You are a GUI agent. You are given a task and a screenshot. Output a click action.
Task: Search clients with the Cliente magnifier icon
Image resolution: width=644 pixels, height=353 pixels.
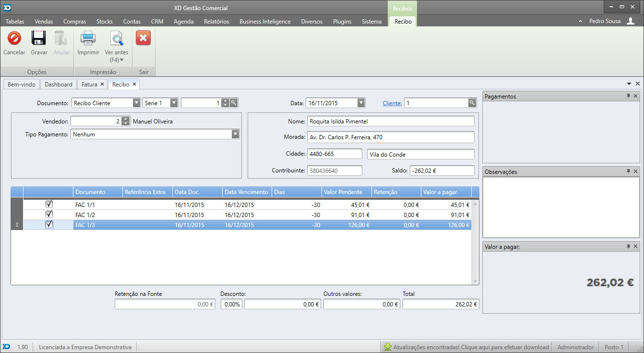tap(472, 103)
